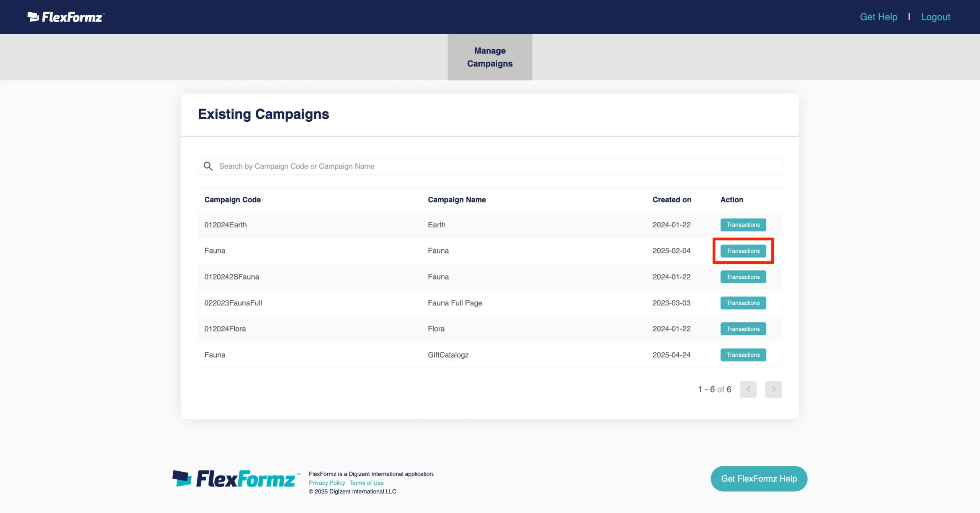Go to previous page arrow
This screenshot has width=980, height=513.
pos(748,389)
